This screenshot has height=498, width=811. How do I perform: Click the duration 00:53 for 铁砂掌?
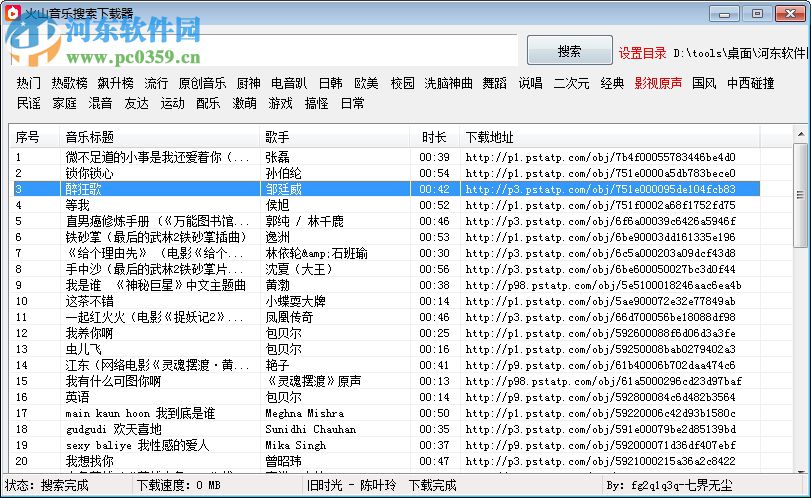tap(434, 237)
